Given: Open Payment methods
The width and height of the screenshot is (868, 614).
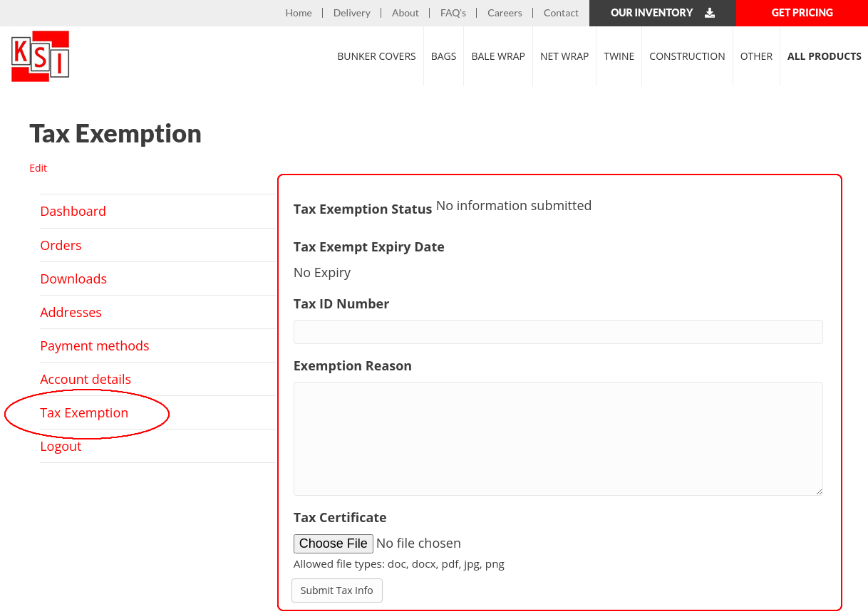Looking at the screenshot, I should pos(95,345).
